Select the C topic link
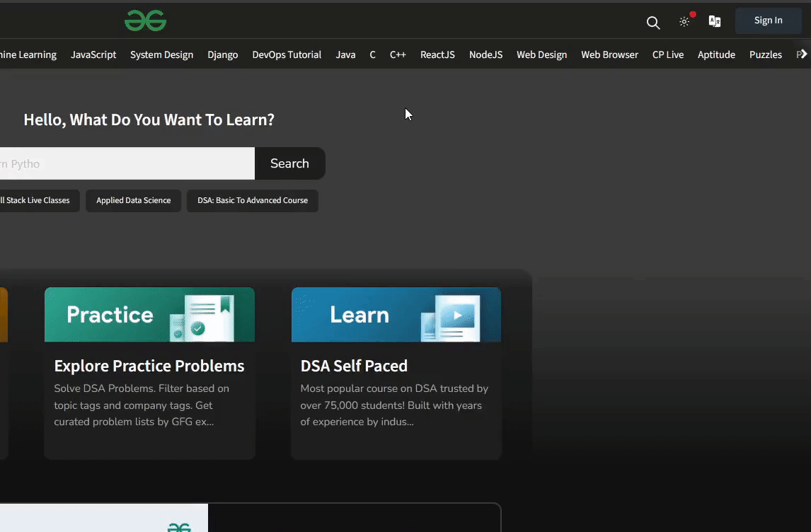 pos(372,54)
